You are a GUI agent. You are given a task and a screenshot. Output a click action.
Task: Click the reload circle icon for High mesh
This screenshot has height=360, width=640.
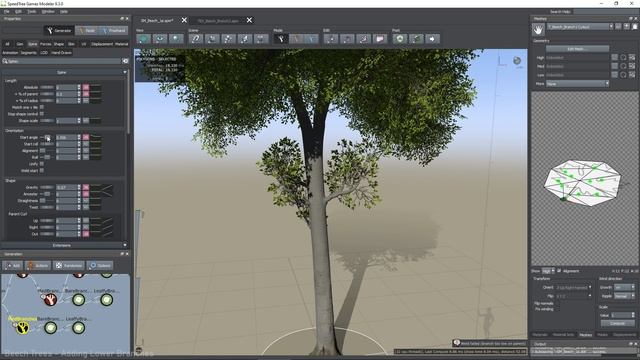pos(623,58)
